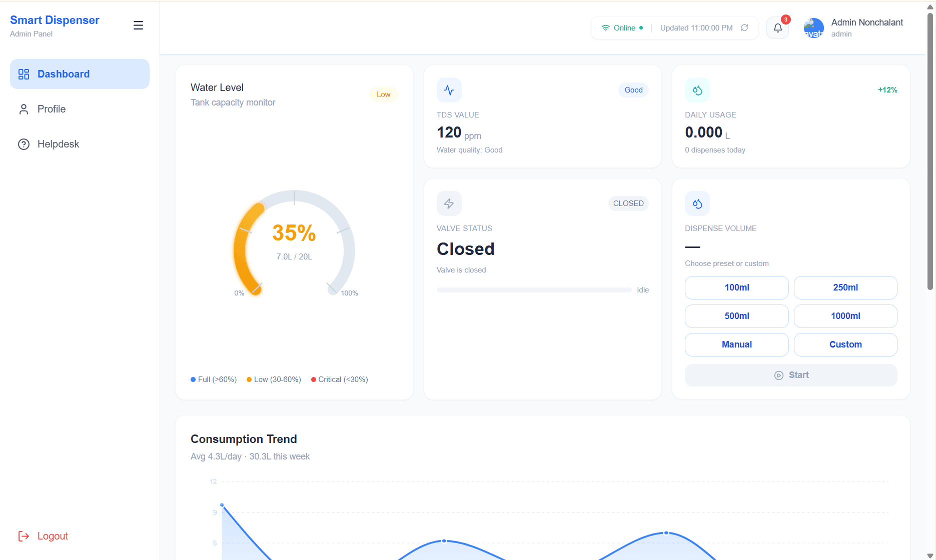Select Manual dispense mode
This screenshot has width=936, height=560.
pyautogui.click(x=737, y=344)
